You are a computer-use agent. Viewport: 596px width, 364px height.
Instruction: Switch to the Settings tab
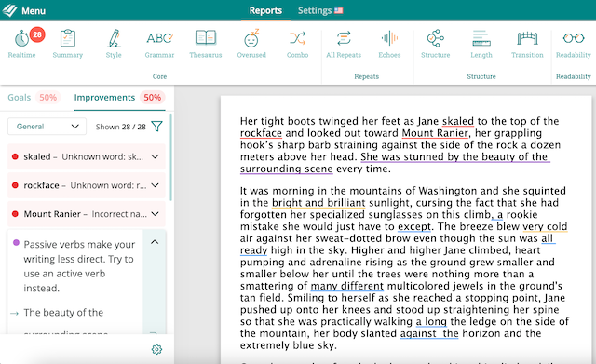tap(315, 10)
